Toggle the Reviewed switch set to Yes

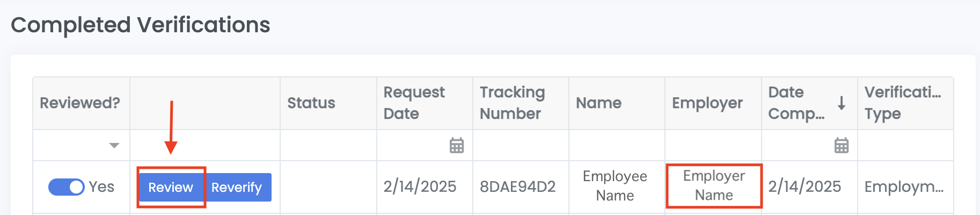point(67,187)
